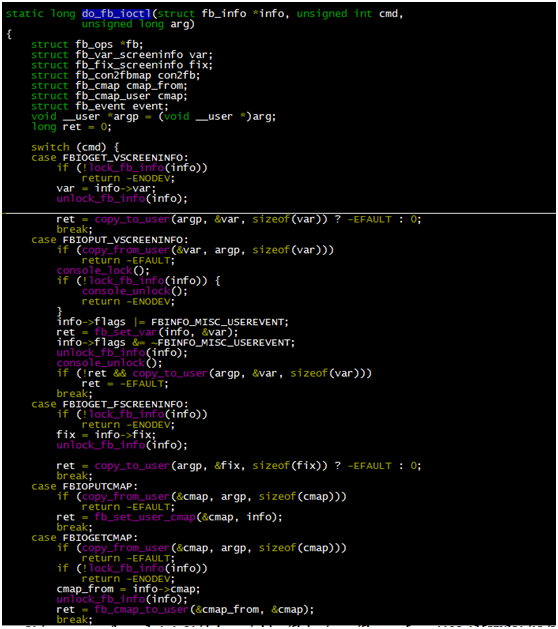The width and height of the screenshot is (558, 629).
Task: Click the 'case FBIOGETCMAP:' label
Action: [x=84, y=538]
